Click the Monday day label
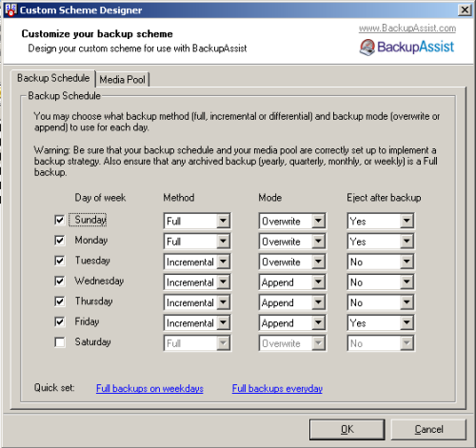The image size is (476, 448). click(91, 240)
